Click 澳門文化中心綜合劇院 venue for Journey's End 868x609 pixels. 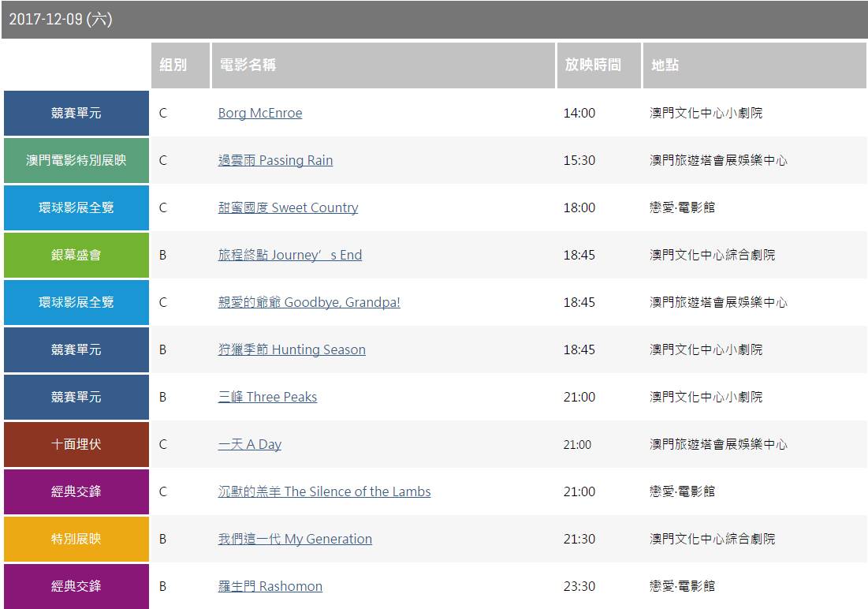(712, 255)
